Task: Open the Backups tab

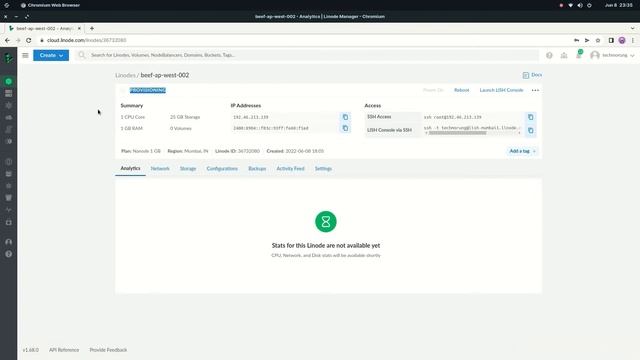Action: [x=257, y=169]
